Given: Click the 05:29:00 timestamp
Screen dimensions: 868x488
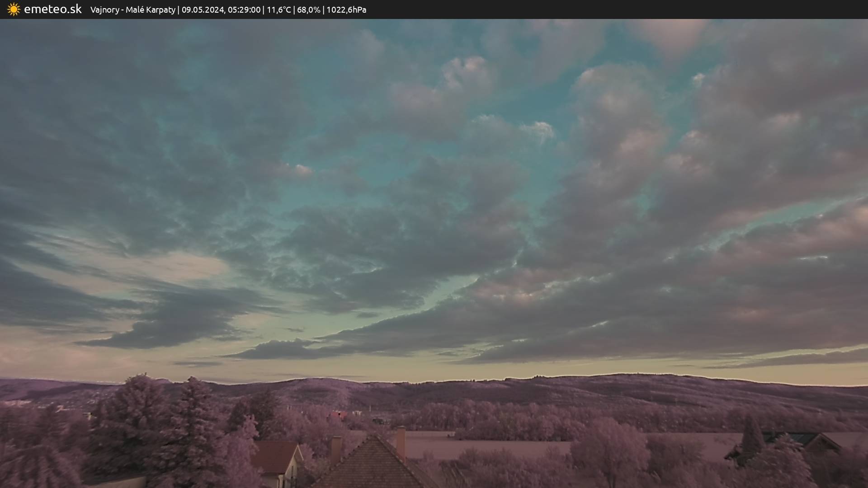Looking at the screenshot, I should pyautogui.click(x=244, y=9).
